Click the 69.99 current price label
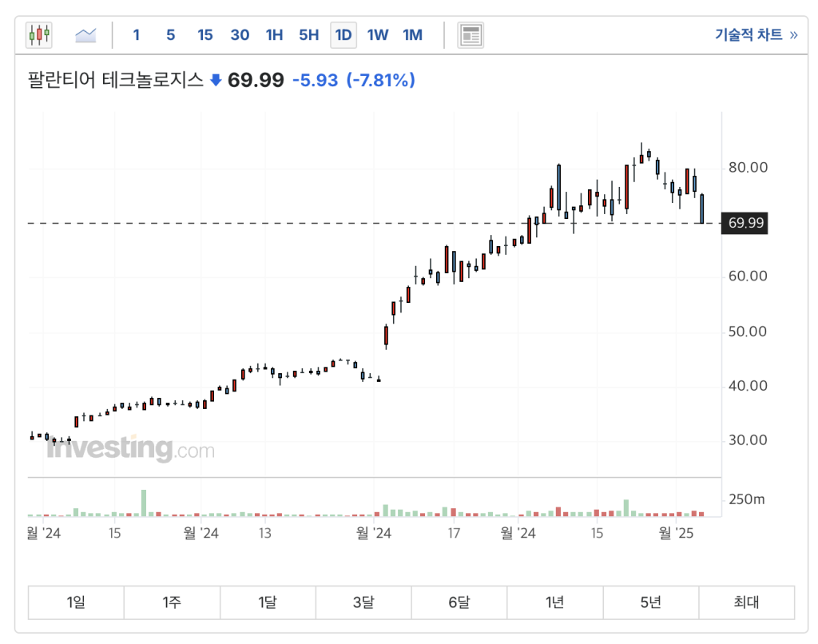 [745, 224]
